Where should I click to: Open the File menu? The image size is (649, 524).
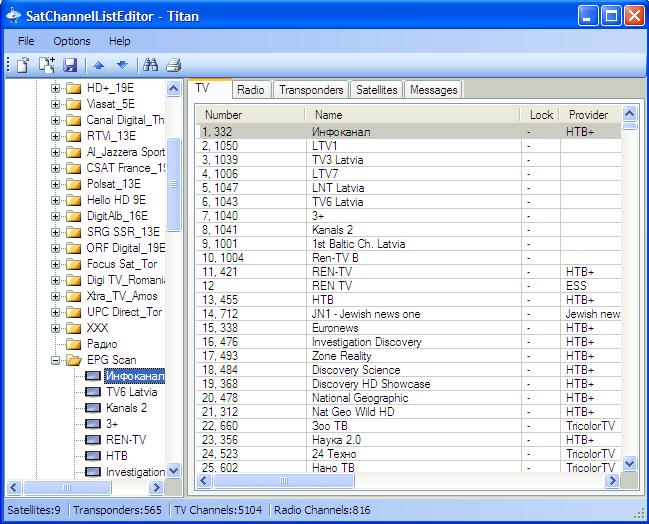tap(26, 41)
